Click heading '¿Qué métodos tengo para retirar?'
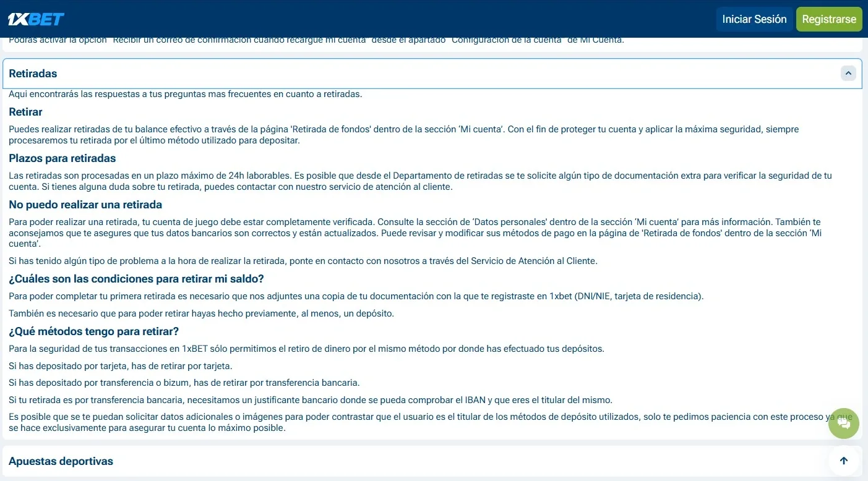The image size is (868, 481). 94,331
